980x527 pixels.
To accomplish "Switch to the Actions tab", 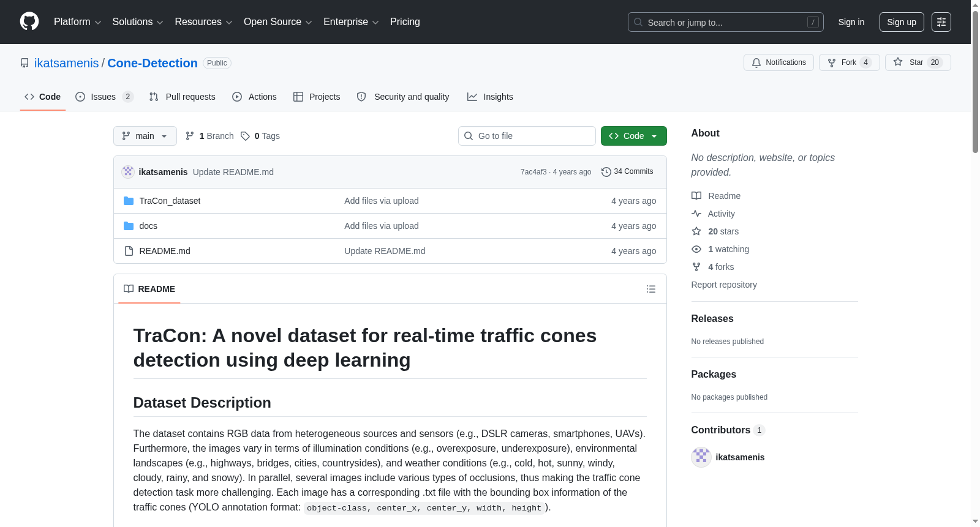I will (x=254, y=97).
